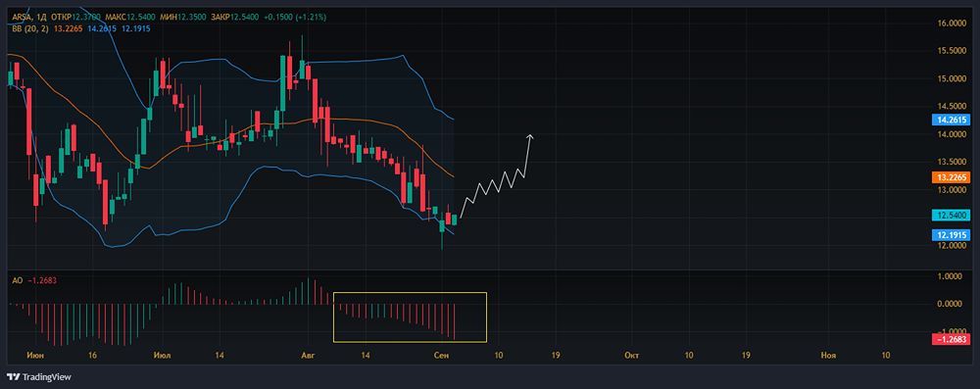This screenshot has height=389, width=980.
Task: Click the 10 date label after Ноя
Action: click(886, 355)
